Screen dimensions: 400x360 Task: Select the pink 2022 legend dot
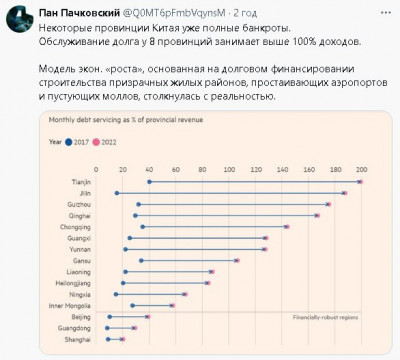96,142
